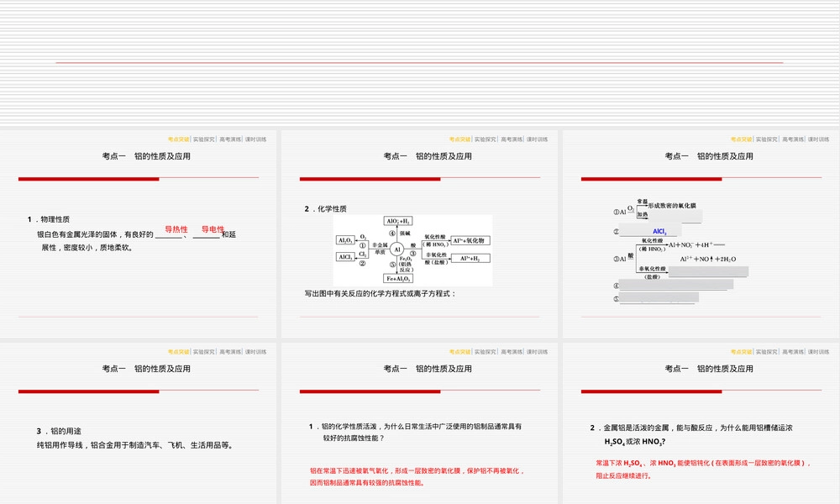840x504 pixels.
Task: Click the heading 1．物理性质
Action: tap(48, 219)
